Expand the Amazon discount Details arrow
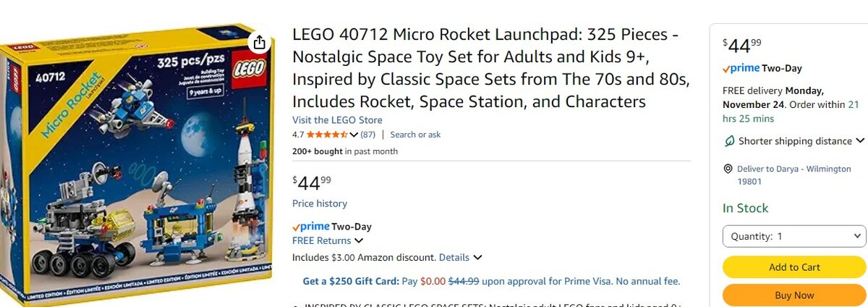Screen dimensions: 868x307 click(477, 257)
